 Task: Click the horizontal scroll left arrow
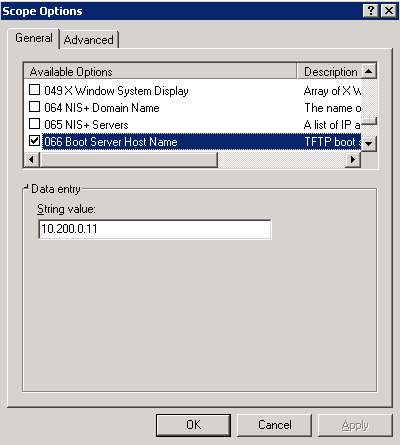[32, 160]
